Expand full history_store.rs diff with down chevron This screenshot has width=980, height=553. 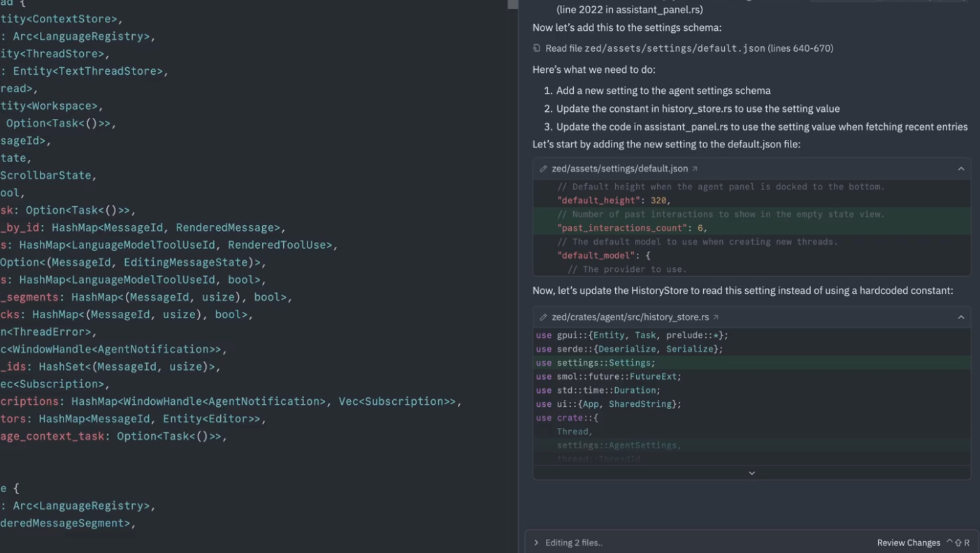(x=751, y=473)
